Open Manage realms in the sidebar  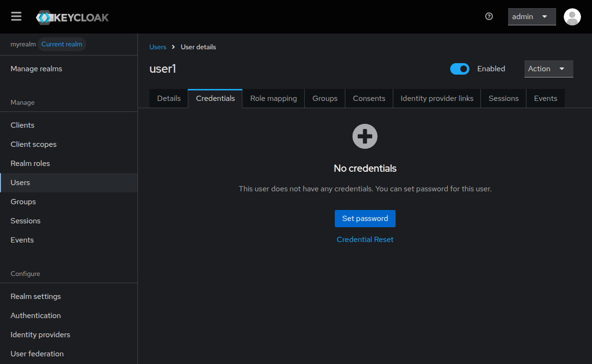[x=68, y=69]
